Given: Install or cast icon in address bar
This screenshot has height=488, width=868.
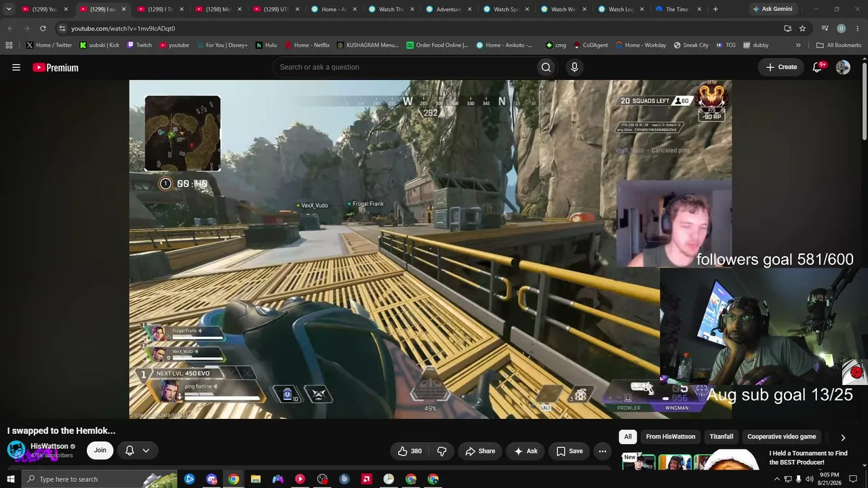Looking at the screenshot, I should [787, 28].
